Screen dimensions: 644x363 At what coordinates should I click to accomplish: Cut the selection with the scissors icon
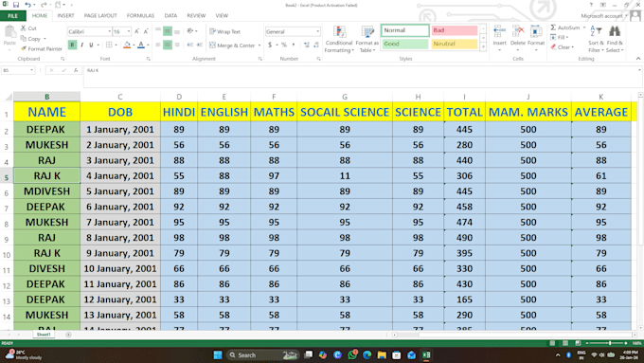click(x=24, y=27)
